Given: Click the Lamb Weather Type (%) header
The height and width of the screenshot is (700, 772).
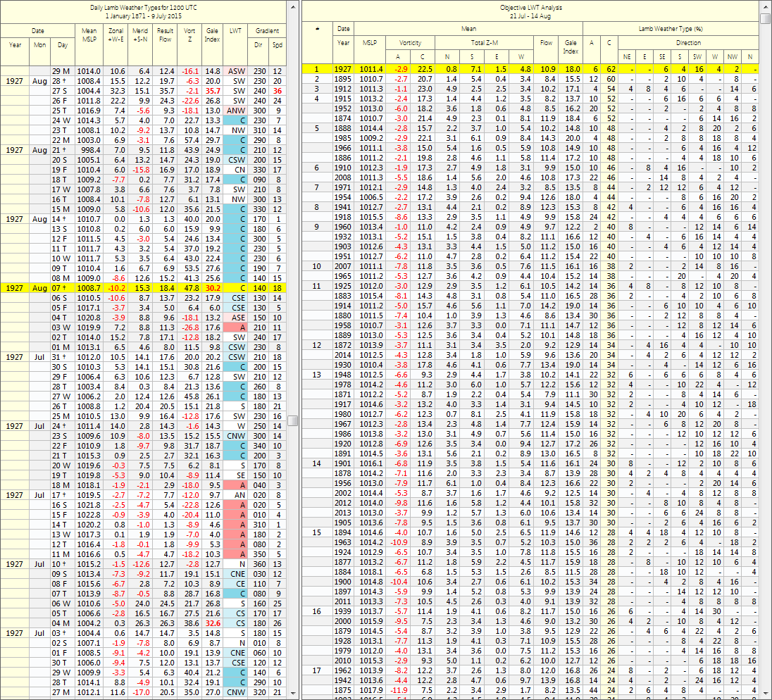Looking at the screenshot, I should pyautogui.click(x=671, y=29).
